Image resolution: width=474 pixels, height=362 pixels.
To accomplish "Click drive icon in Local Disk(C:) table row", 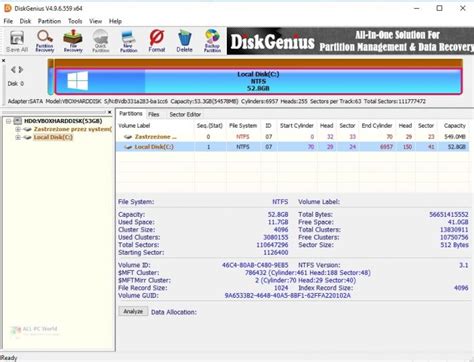I will pos(128,147).
